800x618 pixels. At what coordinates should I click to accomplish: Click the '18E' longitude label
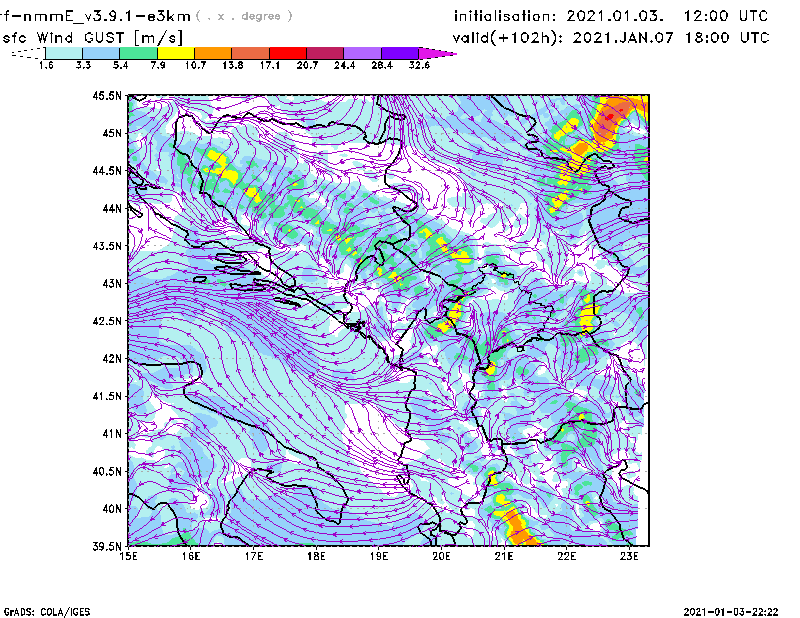316,556
